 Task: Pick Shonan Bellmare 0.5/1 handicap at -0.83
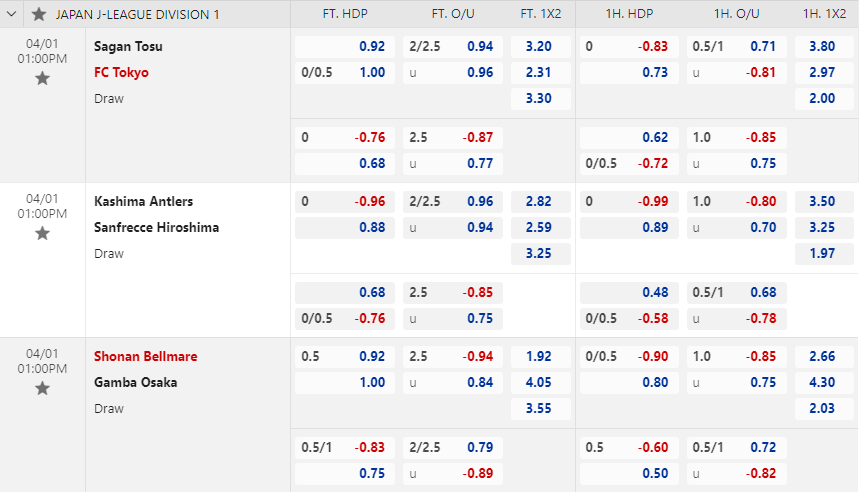click(345, 448)
